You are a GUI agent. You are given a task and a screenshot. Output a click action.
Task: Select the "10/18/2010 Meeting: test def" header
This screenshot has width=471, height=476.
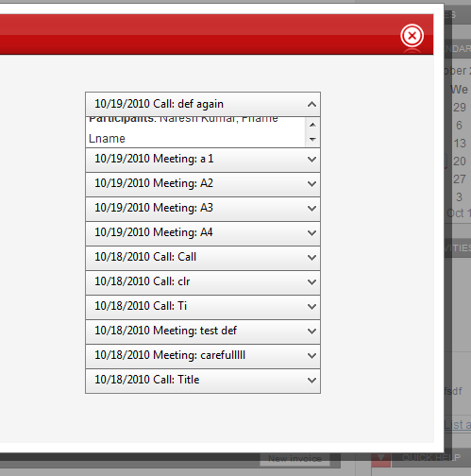[x=203, y=331]
